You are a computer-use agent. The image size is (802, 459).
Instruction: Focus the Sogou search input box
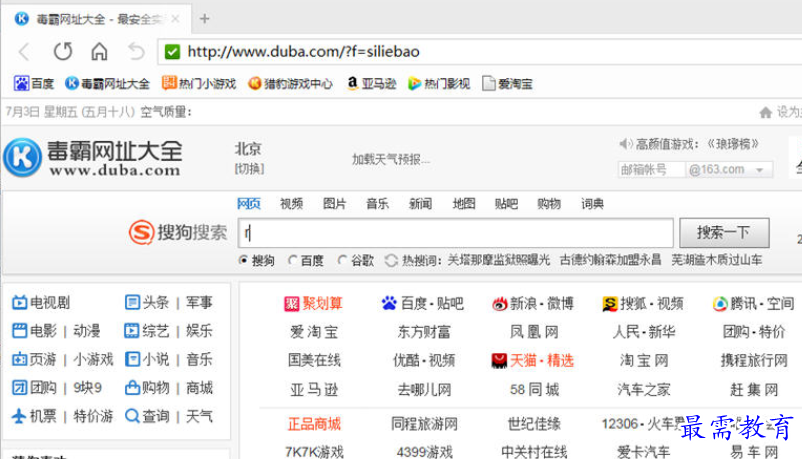(456, 233)
